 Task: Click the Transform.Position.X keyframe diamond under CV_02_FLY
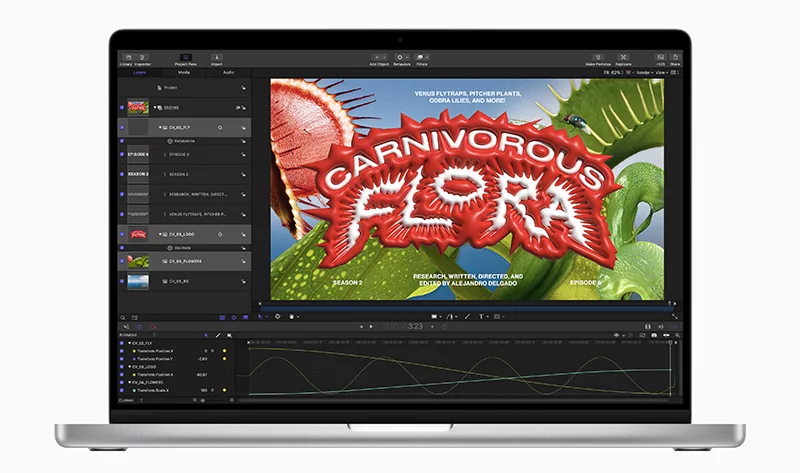(x=224, y=351)
